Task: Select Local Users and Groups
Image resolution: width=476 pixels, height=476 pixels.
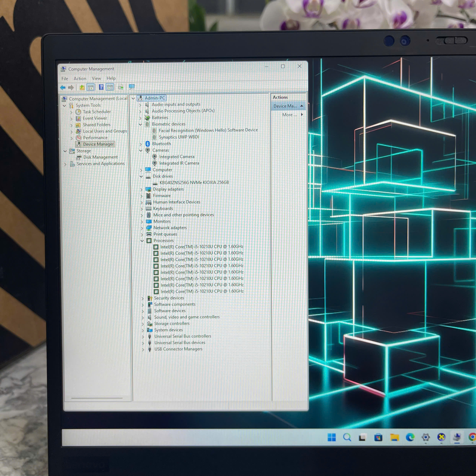Action: tap(105, 131)
